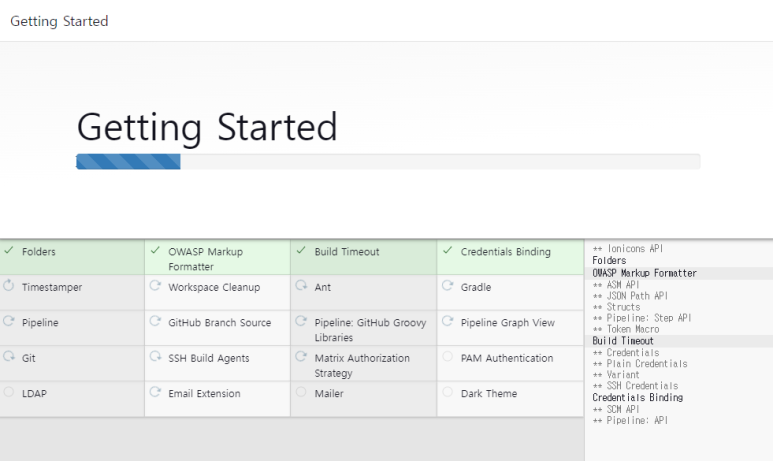Click the '** Credentials' log line

(x=626, y=353)
